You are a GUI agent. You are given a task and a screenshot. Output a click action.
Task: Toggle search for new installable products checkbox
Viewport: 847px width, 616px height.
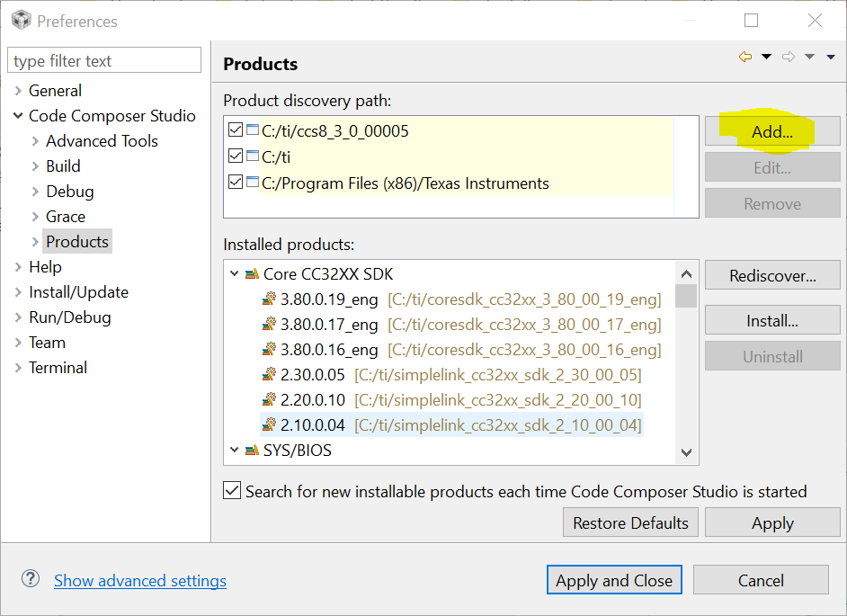[232, 491]
